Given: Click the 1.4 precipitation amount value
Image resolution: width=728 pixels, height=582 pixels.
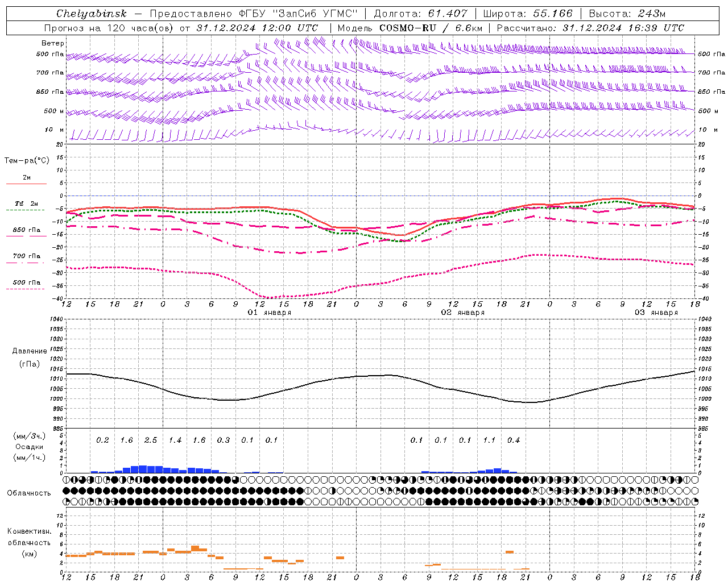Looking at the screenshot, I should tap(175, 440).
